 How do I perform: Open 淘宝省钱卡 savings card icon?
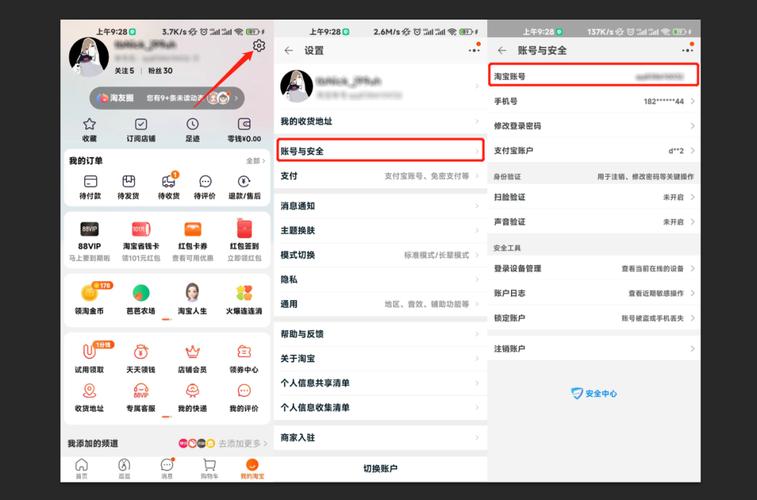point(141,229)
